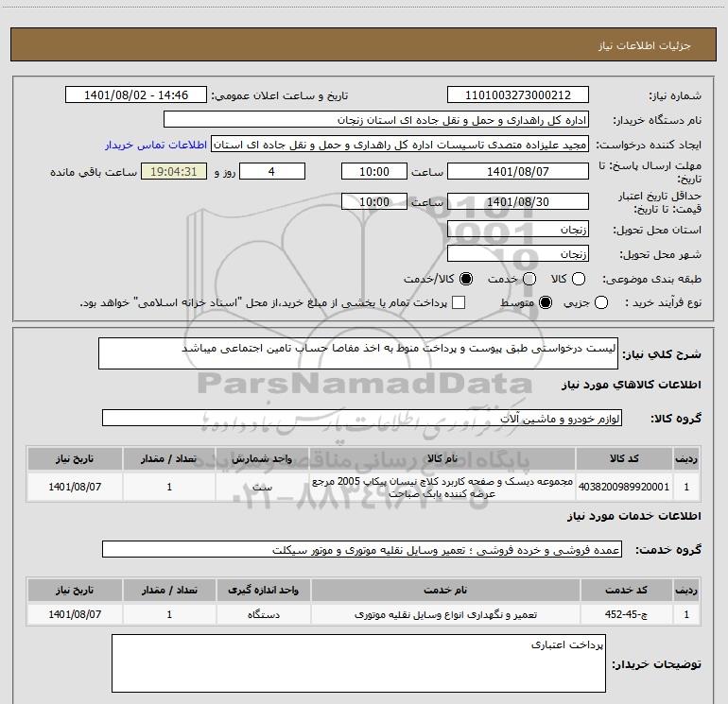Screen dimensions: 728x704
Task: Click the remaining days field showing 4
Action: coord(272,171)
